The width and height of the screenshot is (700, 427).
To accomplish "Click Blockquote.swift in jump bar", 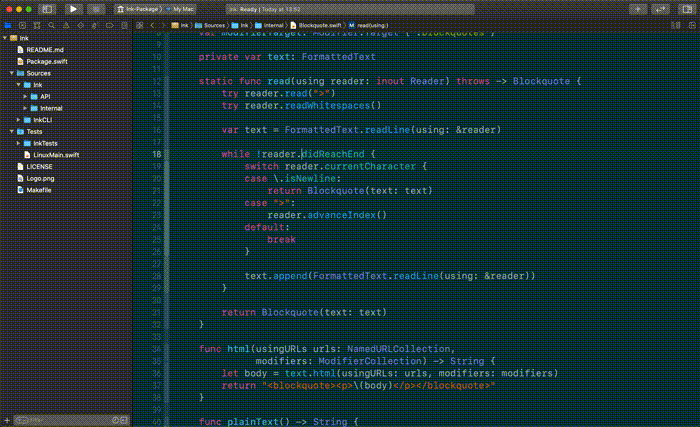I will (316, 25).
